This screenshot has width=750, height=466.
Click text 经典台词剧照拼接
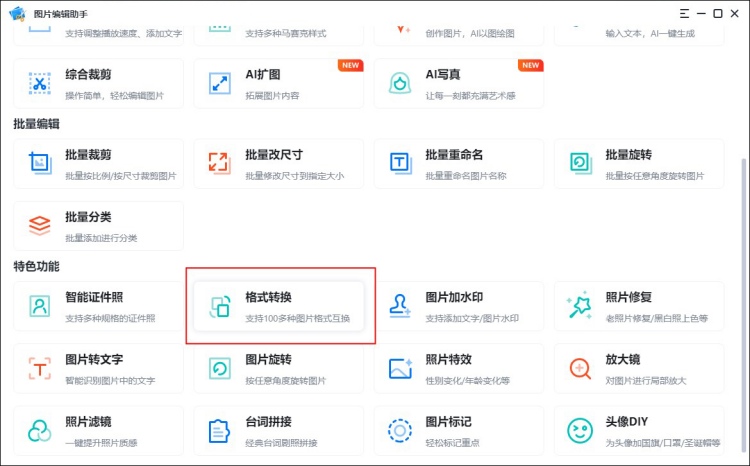tap(281, 443)
